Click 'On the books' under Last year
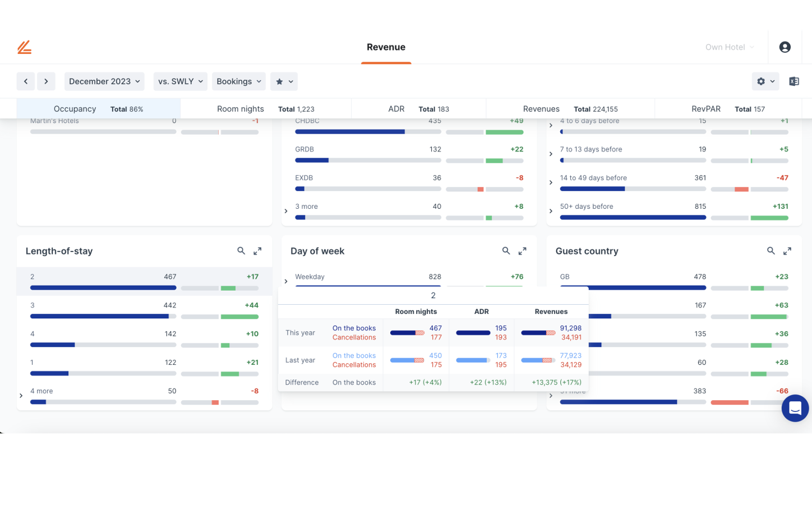 point(354,356)
